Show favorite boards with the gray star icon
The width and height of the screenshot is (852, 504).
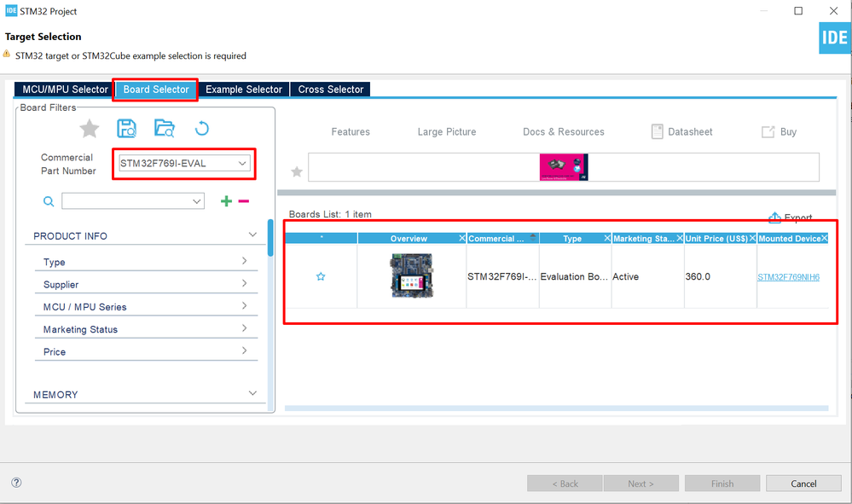coord(89,129)
